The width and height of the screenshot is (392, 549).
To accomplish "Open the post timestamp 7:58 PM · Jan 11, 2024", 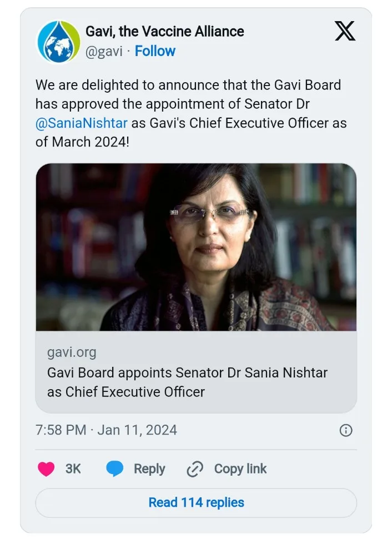I will click(x=106, y=430).
